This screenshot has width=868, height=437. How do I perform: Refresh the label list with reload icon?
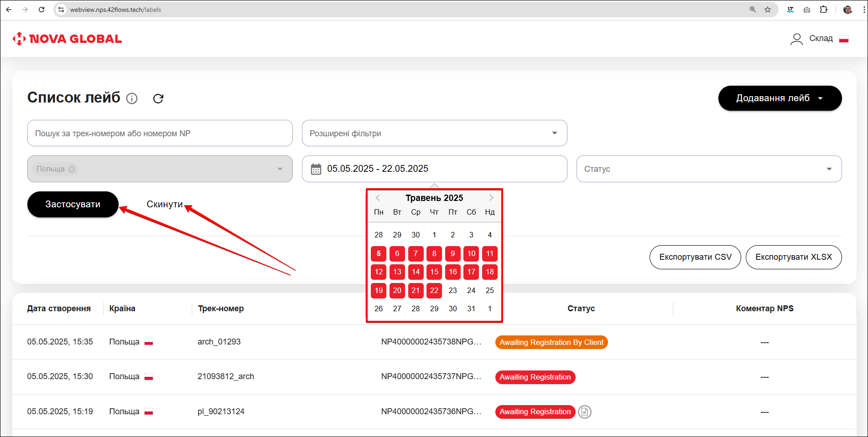(158, 98)
